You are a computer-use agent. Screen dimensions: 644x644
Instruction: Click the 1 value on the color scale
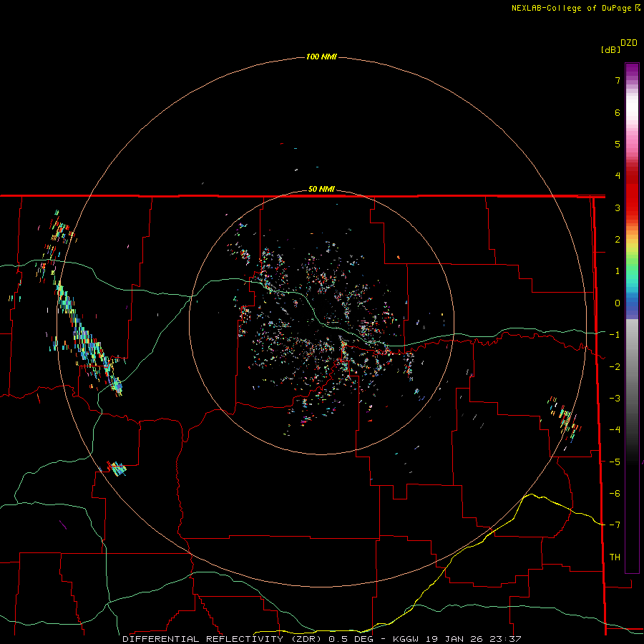(618, 271)
